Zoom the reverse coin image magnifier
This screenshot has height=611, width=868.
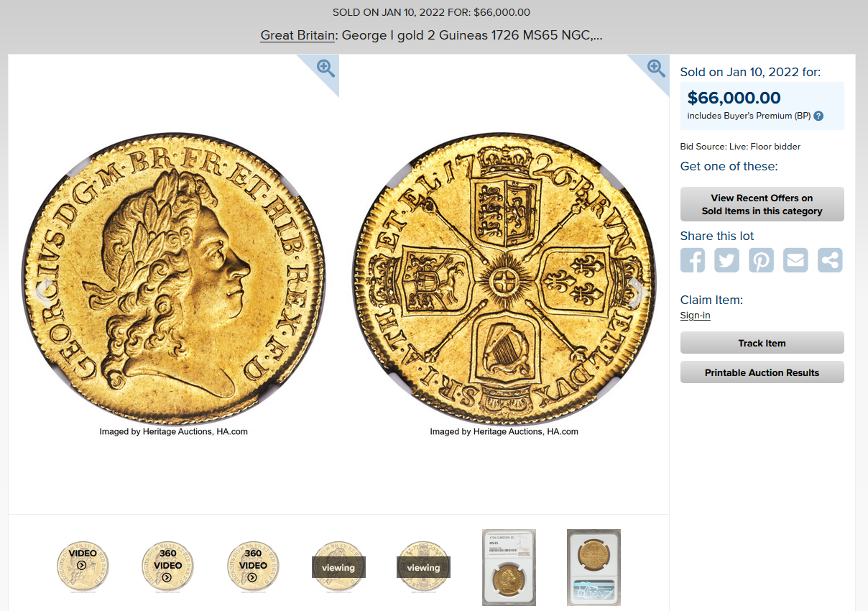(x=656, y=68)
